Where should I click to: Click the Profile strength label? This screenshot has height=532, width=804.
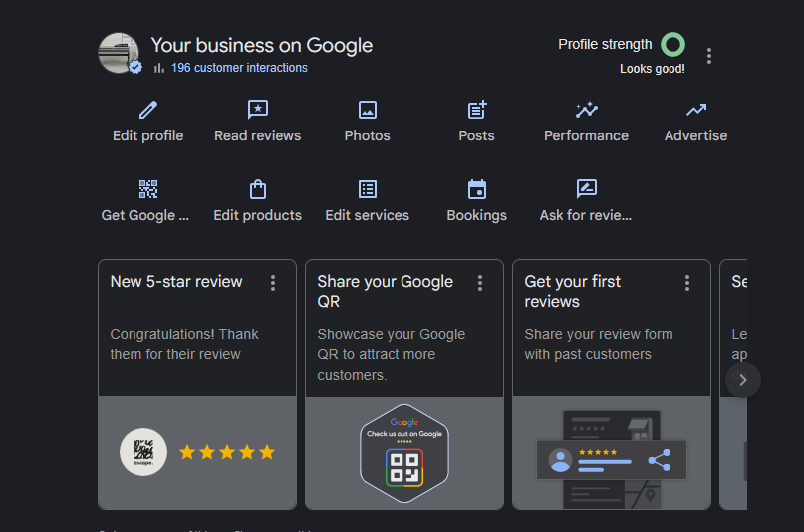pyautogui.click(x=605, y=45)
